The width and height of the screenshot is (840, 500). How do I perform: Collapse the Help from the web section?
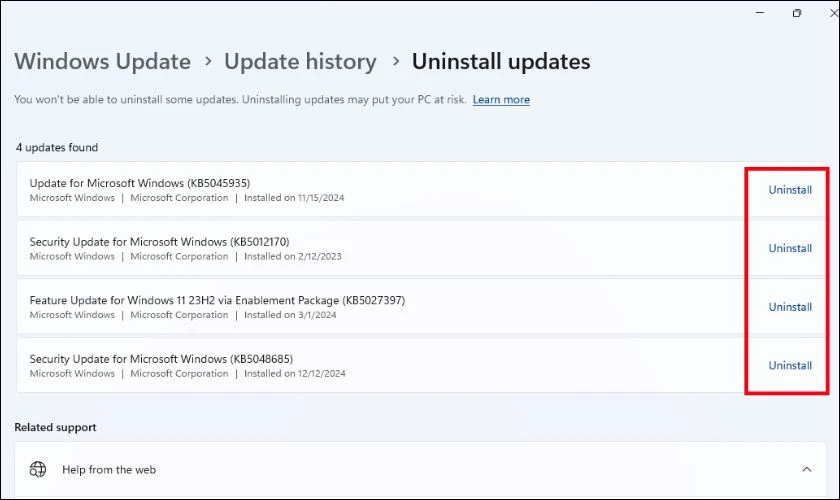(806, 469)
